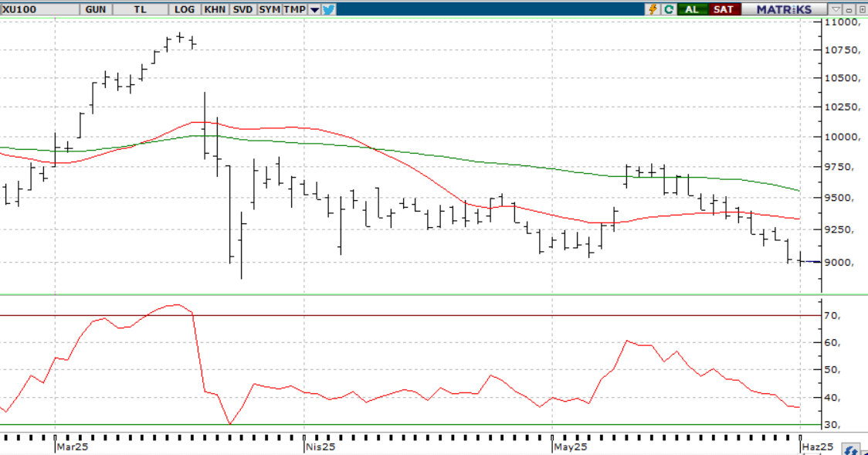
Task: Toggle the SVD button
Action: [242, 9]
